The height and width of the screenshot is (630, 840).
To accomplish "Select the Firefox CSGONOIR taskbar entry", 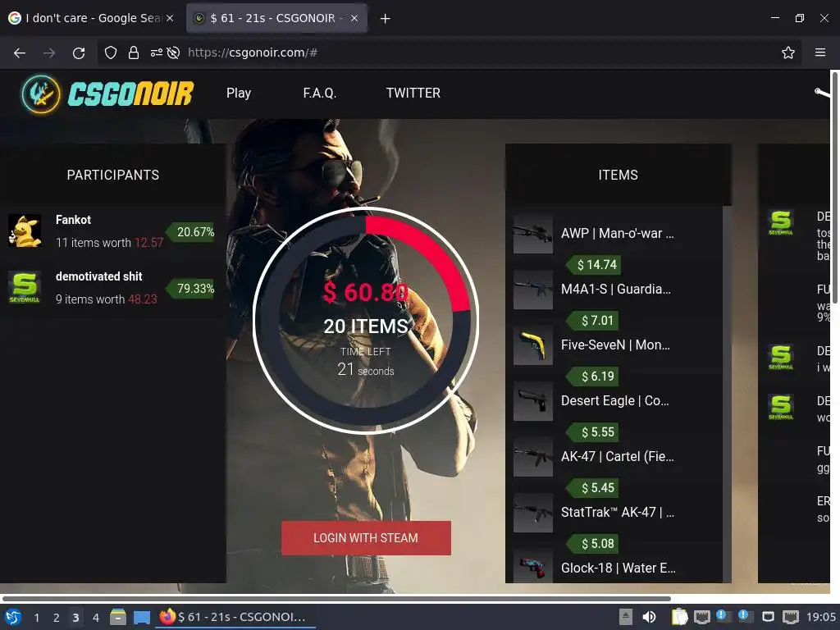I will click(x=235, y=617).
